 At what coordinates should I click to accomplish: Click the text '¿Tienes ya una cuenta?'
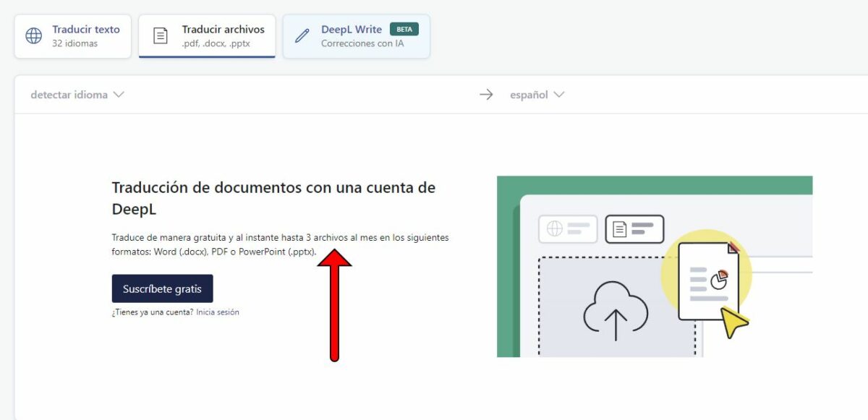coord(153,312)
